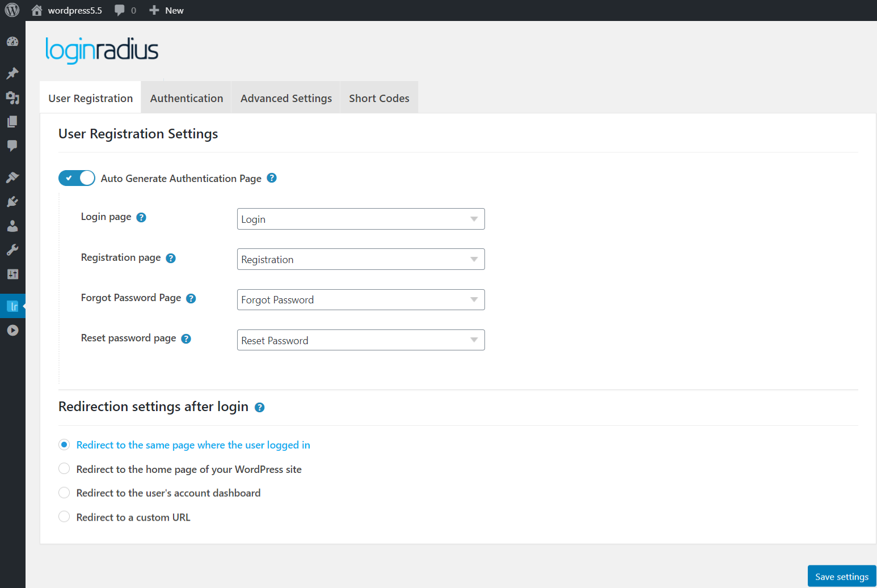Switch to the Authentication tab
This screenshot has width=877, height=588.
click(x=187, y=98)
